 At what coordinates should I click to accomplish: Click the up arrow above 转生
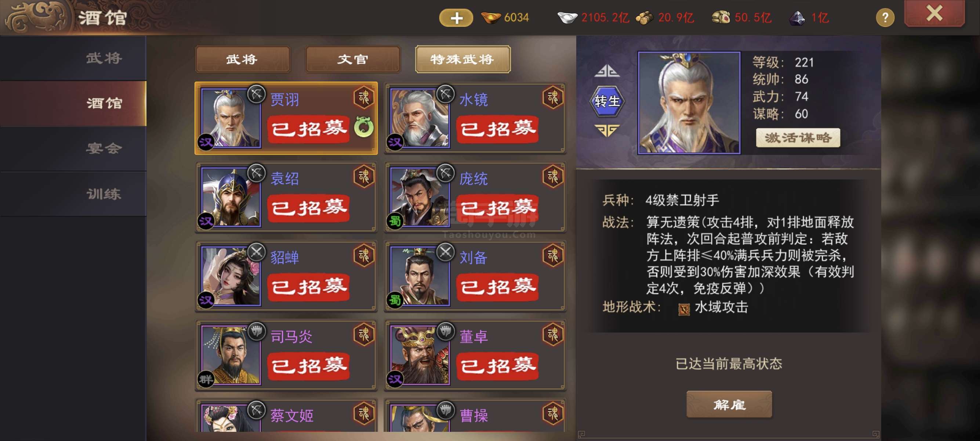[x=607, y=71]
